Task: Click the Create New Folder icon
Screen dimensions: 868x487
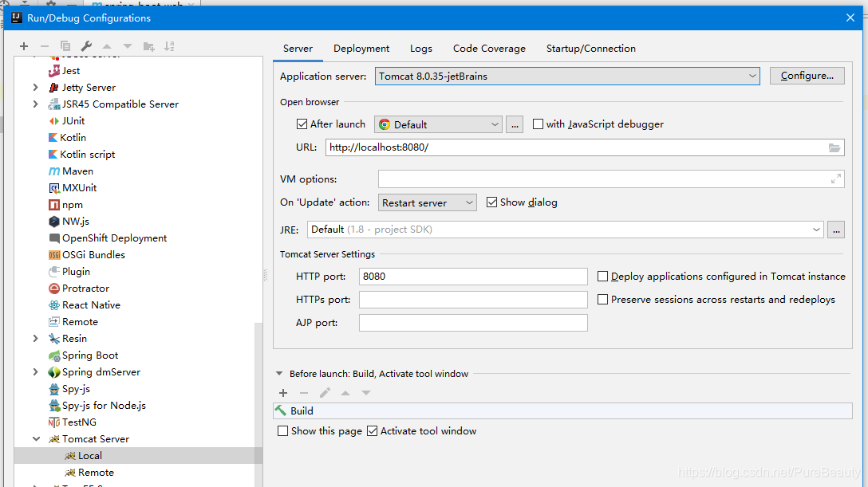Action: click(149, 46)
